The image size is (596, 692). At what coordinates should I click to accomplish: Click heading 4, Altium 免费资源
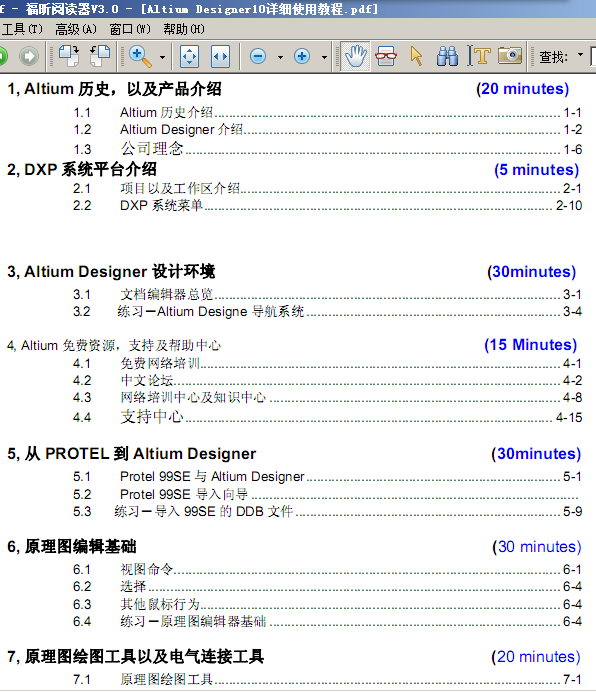[x=114, y=345]
